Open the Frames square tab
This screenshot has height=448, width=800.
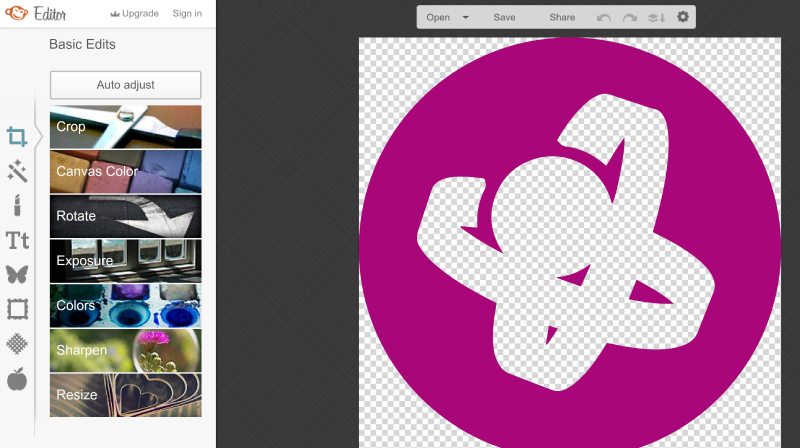pyautogui.click(x=17, y=309)
